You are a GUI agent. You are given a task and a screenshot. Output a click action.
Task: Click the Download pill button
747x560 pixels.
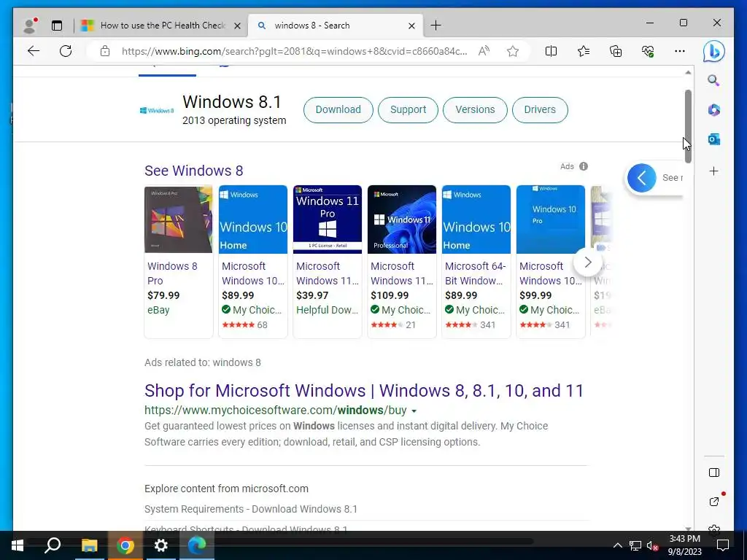pos(338,109)
